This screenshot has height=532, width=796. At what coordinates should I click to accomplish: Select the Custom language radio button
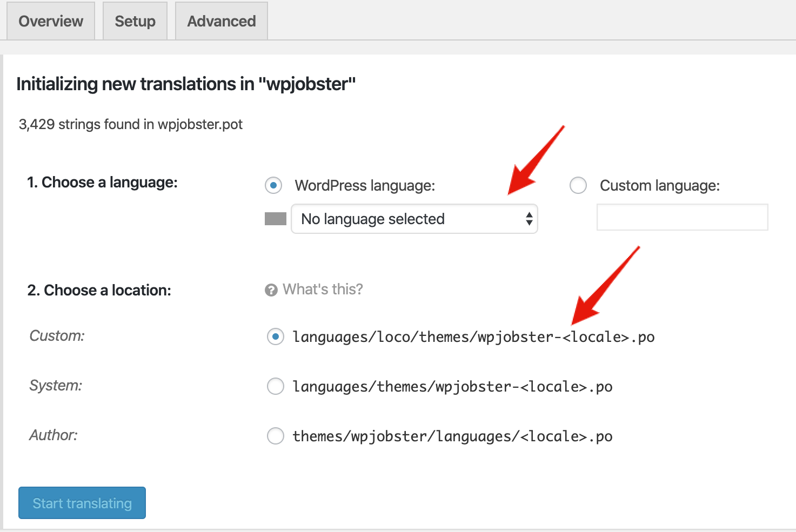[x=578, y=186]
